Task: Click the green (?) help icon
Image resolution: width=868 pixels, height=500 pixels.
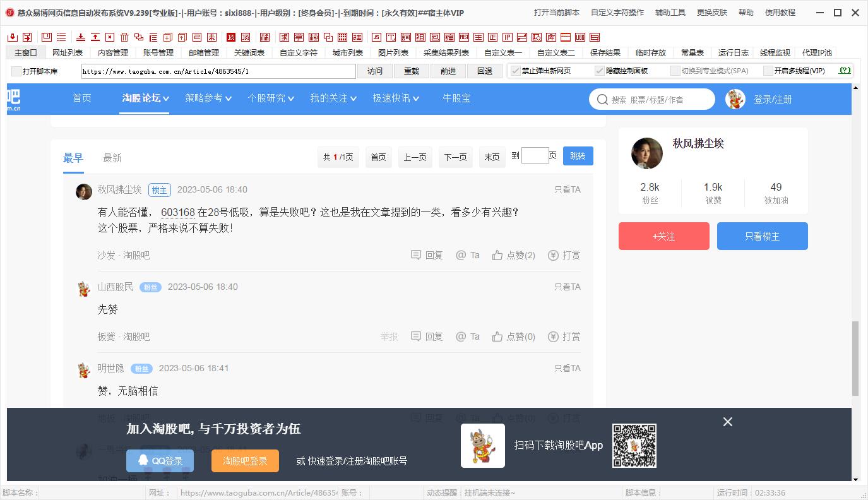Action: [845, 71]
